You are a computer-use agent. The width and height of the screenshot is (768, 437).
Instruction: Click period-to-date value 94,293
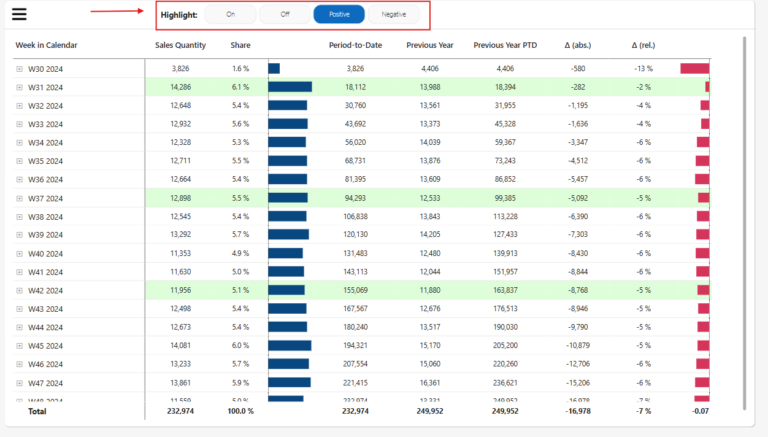pos(355,198)
